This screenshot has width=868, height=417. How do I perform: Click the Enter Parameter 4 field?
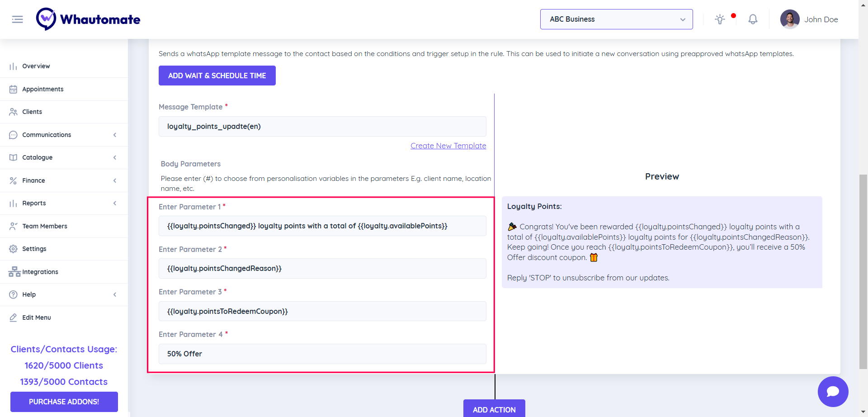coord(322,354)
